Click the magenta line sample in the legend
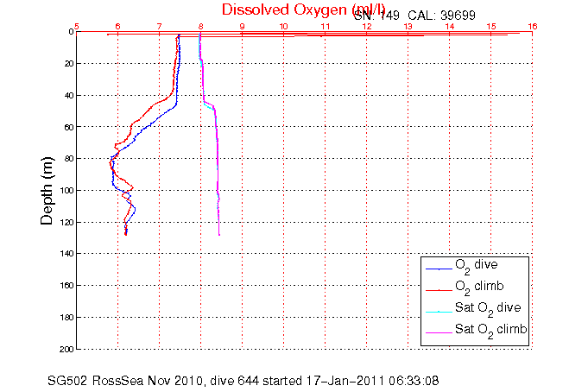Image resolution: width=588 pixels, height=392 pixels. [439, 332]
